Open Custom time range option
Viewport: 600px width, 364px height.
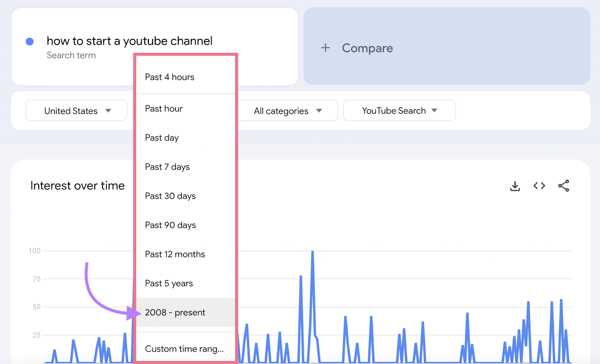pos(185,349)
